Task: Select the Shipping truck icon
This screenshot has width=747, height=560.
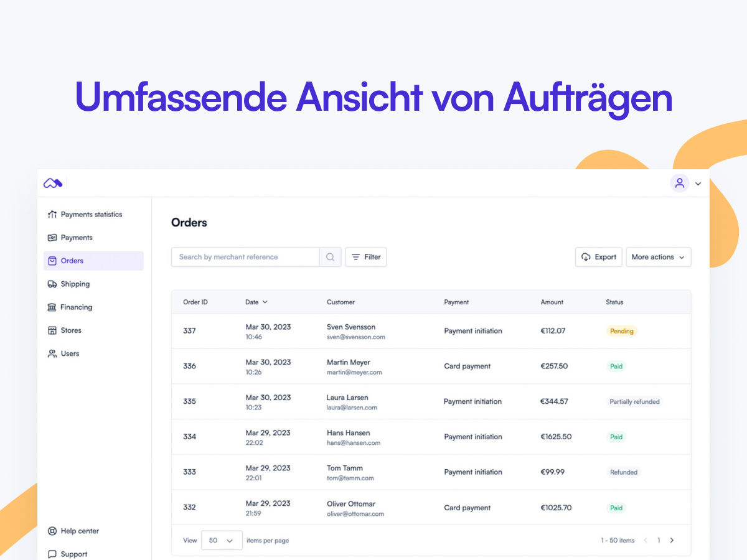Action: (52, 284)
